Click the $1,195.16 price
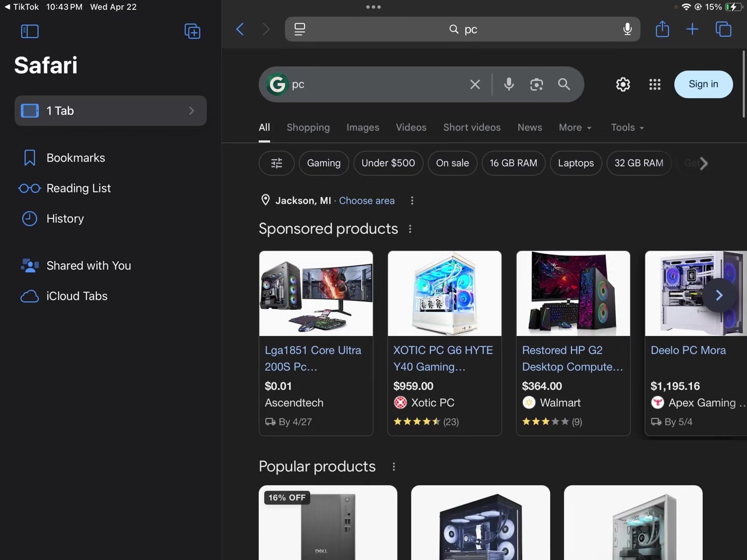Image resolution: width=747 pixels, height=560 pixels. click(675, 386)
